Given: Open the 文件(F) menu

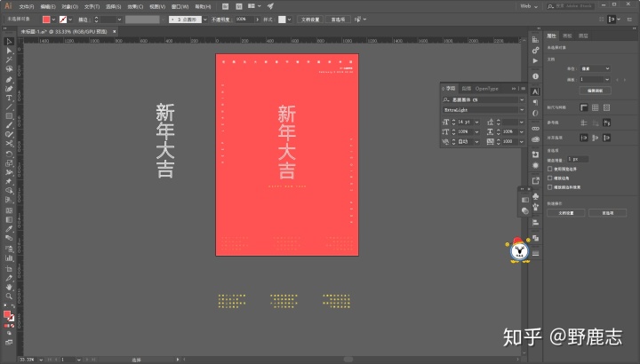Looking at the screenshot, I should 27,6.
